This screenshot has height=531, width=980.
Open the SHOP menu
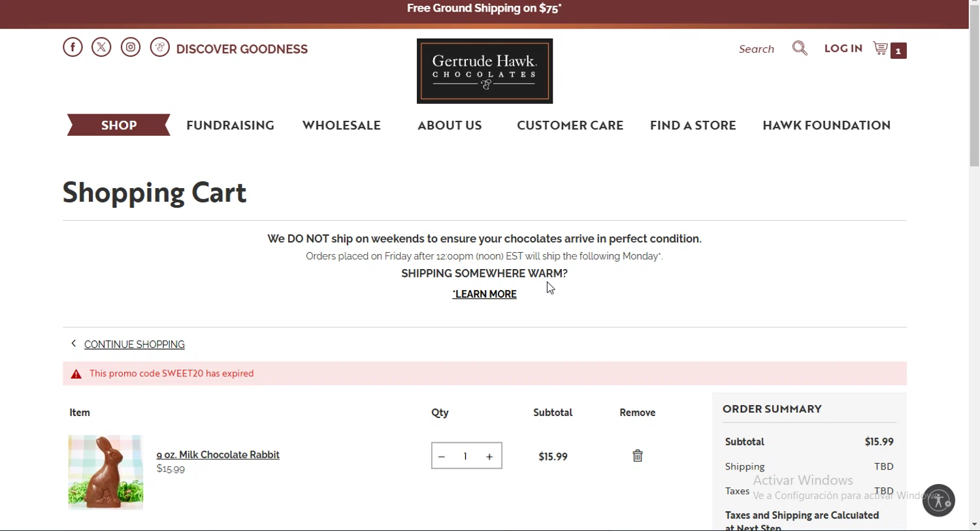pos(119,125)
